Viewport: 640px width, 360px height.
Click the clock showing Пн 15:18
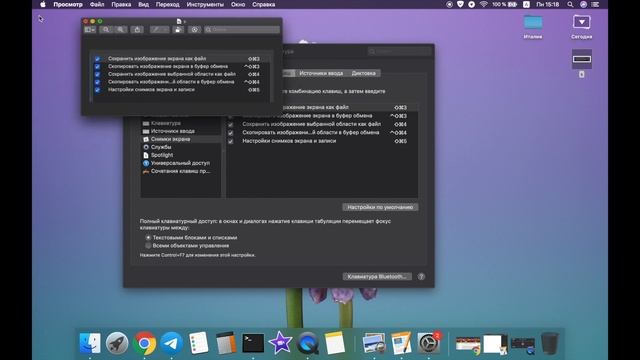547,4
